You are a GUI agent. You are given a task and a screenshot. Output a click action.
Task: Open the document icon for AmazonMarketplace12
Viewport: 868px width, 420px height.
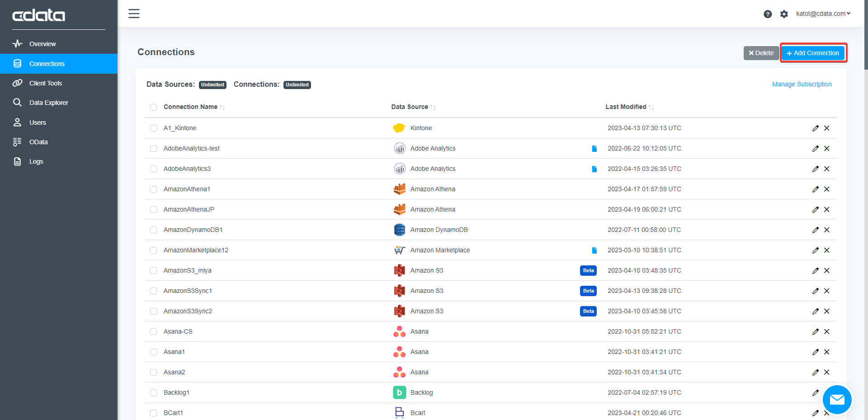coord(594,250)
